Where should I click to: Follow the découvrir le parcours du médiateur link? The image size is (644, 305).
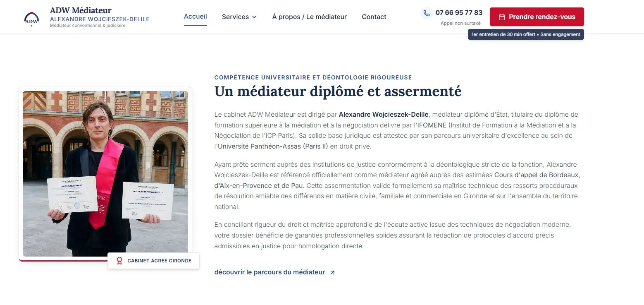[274, 272]
